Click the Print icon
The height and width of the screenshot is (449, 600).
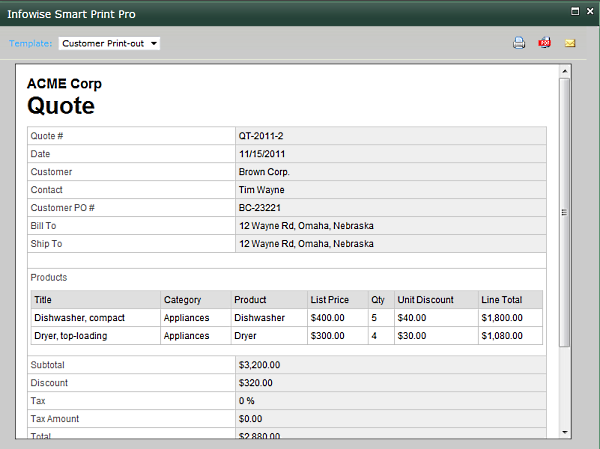coord(519,43)
